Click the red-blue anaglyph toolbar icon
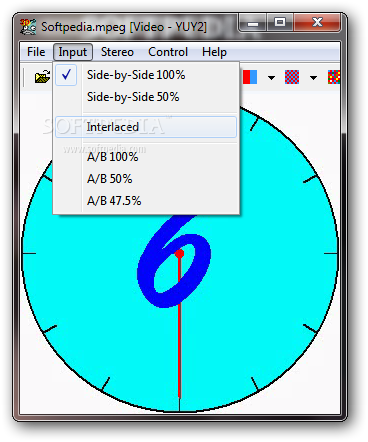Viewport: 368px width, 442px height. pos(250,77)
